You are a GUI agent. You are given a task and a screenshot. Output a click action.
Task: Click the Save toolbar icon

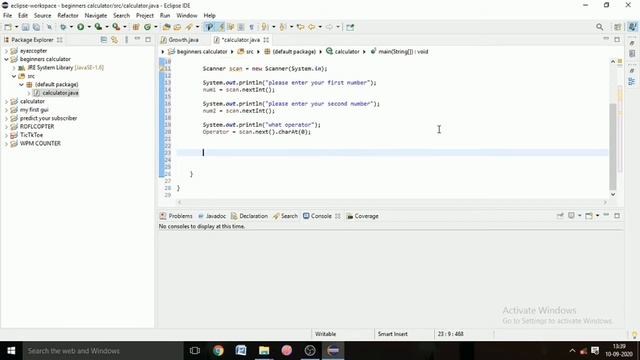[25, 27]
